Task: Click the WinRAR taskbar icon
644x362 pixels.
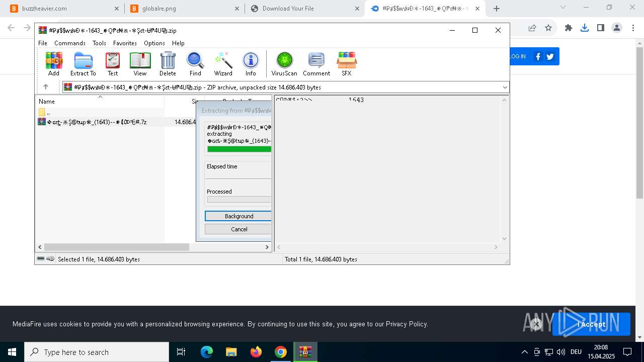Action: 305,352
